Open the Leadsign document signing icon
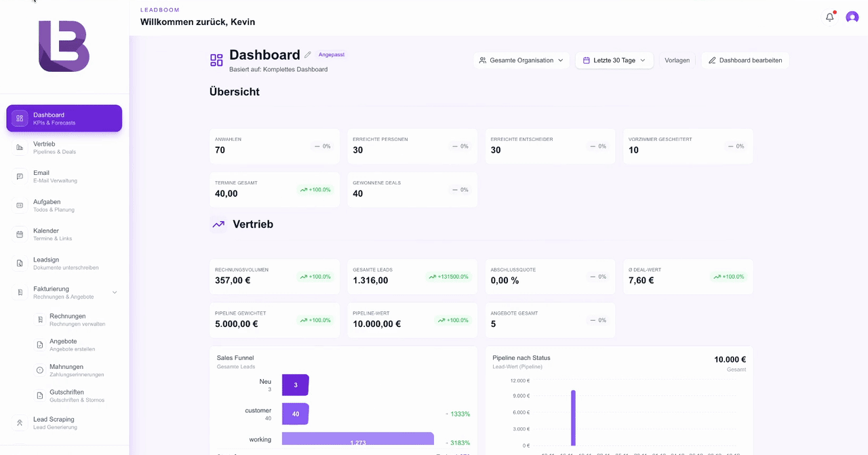868x455 pixels. pyautogui.click(x=20, y=263)
